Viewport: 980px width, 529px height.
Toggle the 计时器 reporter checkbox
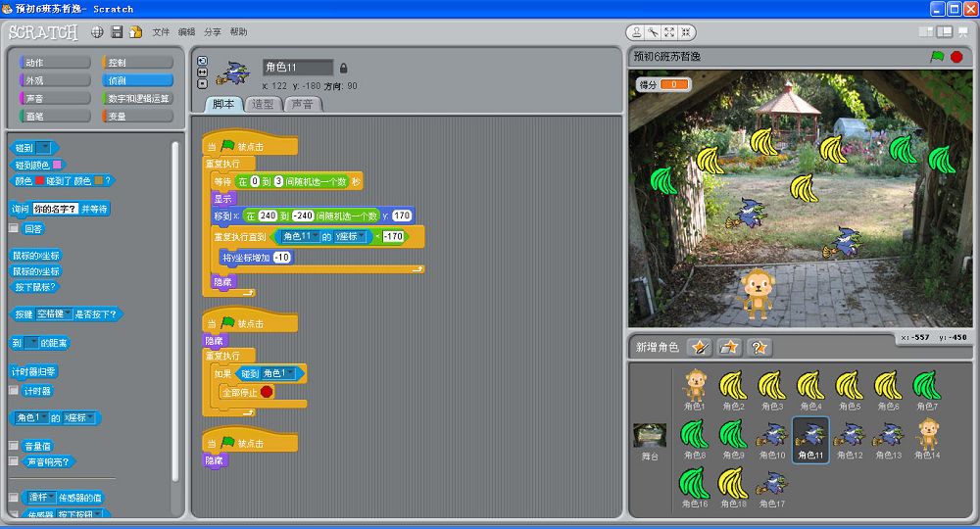pos(14,390)
